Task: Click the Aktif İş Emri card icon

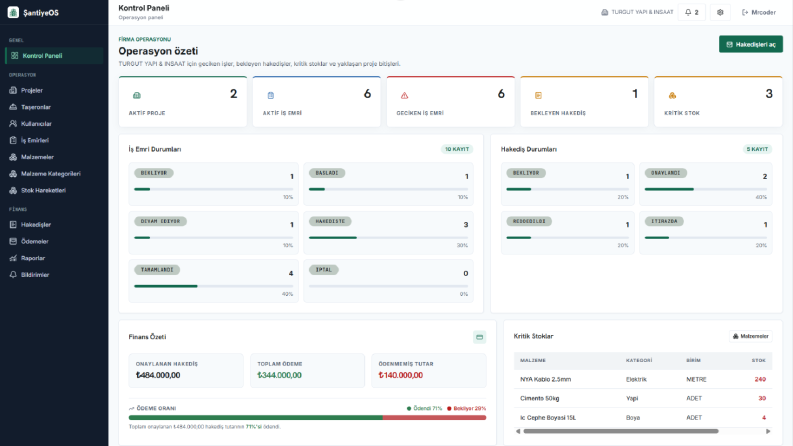Action: click(x=271, y=95)
